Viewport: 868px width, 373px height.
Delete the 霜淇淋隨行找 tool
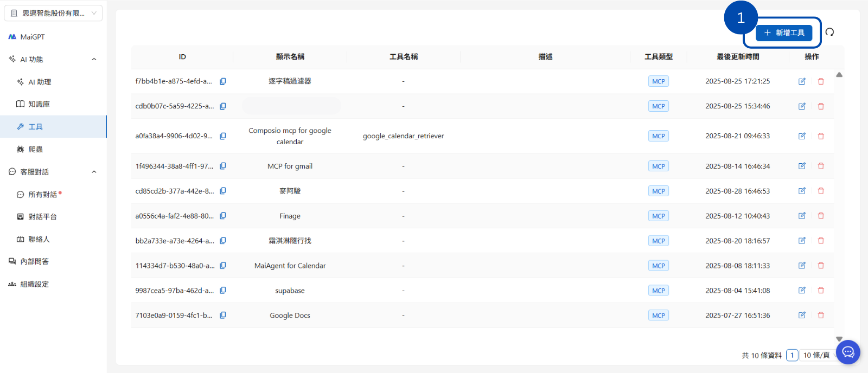(x=821, y=241)
